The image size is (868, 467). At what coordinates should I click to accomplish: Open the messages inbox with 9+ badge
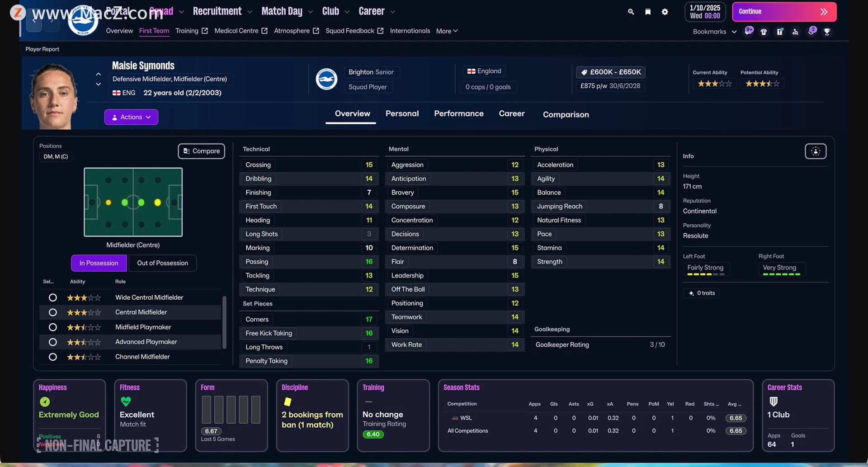click(x=749, y=31)
